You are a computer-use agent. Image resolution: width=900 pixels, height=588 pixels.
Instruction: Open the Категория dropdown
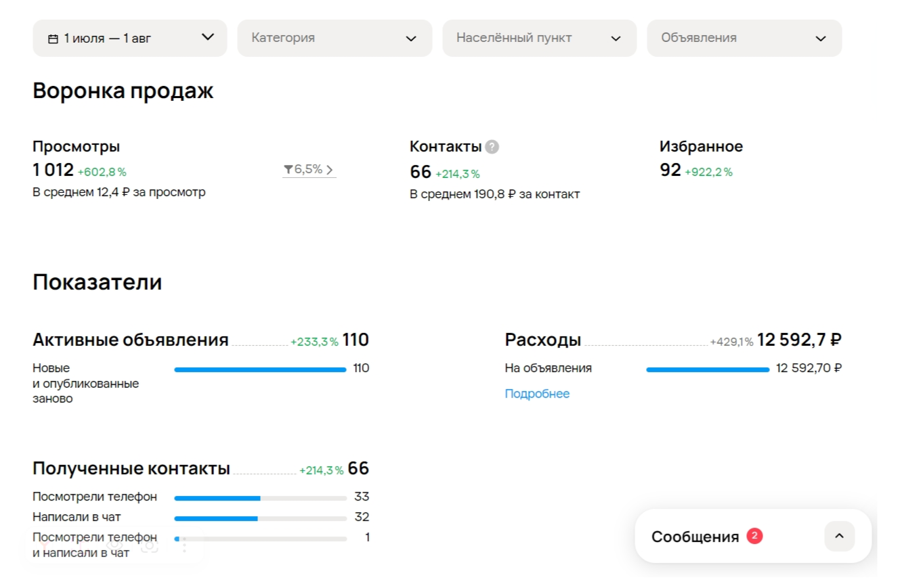[x=335, y=38]
